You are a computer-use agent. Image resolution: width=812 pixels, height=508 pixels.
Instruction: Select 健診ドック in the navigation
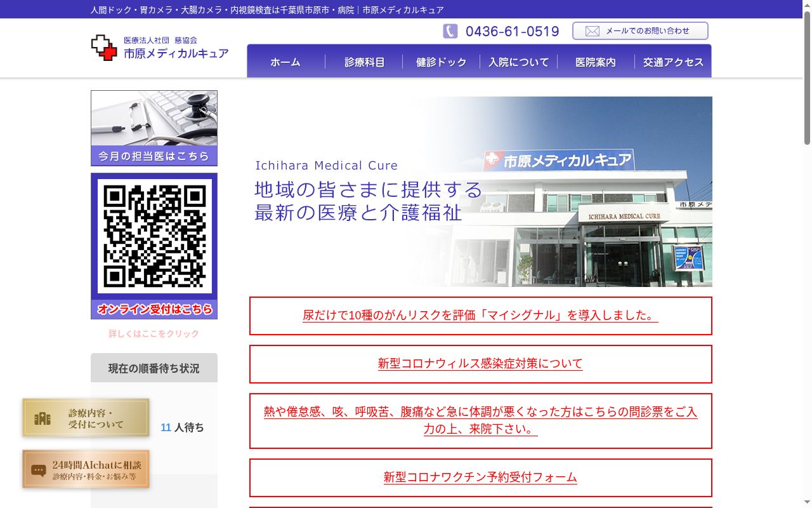(x=442, y=62)
